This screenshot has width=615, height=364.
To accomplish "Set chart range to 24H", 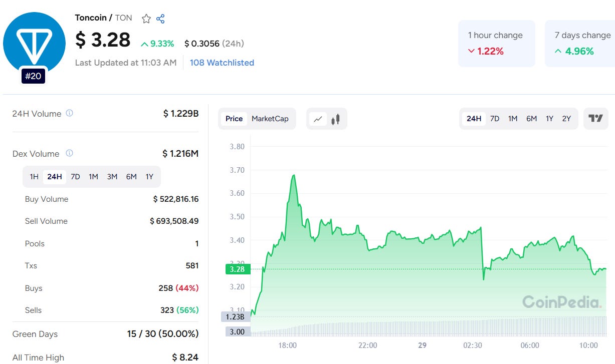I will coord(474,119).
